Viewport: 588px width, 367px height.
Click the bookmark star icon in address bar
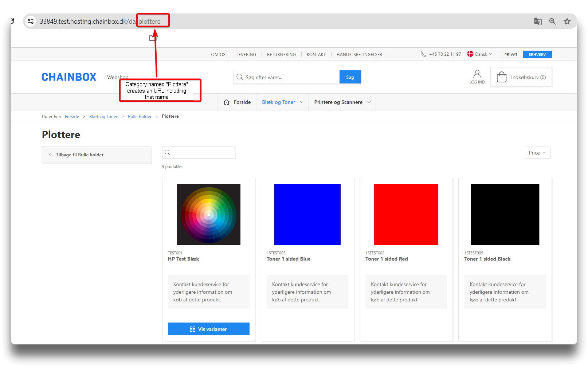(x=567, y=22)
